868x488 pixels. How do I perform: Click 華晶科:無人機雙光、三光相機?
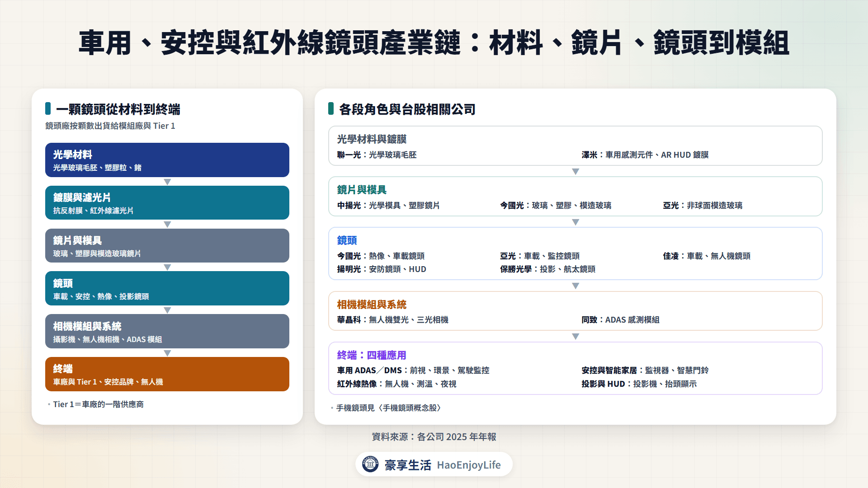click(392, 320)
